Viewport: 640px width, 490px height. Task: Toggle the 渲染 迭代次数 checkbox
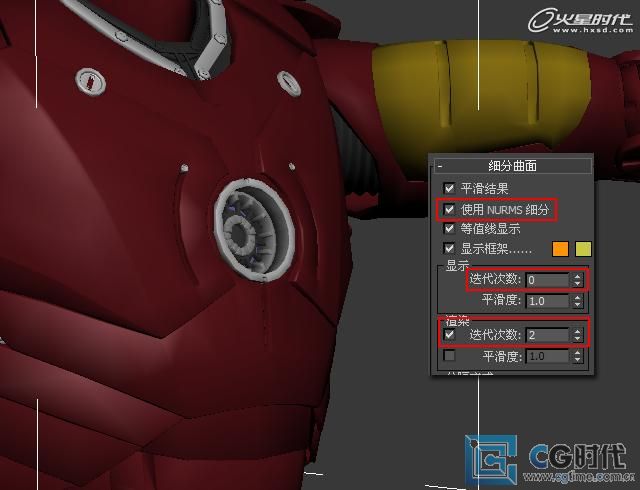(x=449, y=335)
